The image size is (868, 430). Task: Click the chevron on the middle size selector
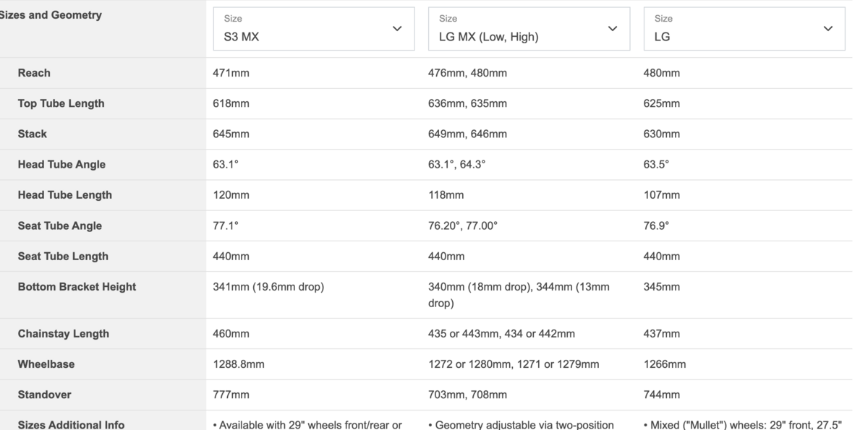pyautogui.click(x=612, y=29)
